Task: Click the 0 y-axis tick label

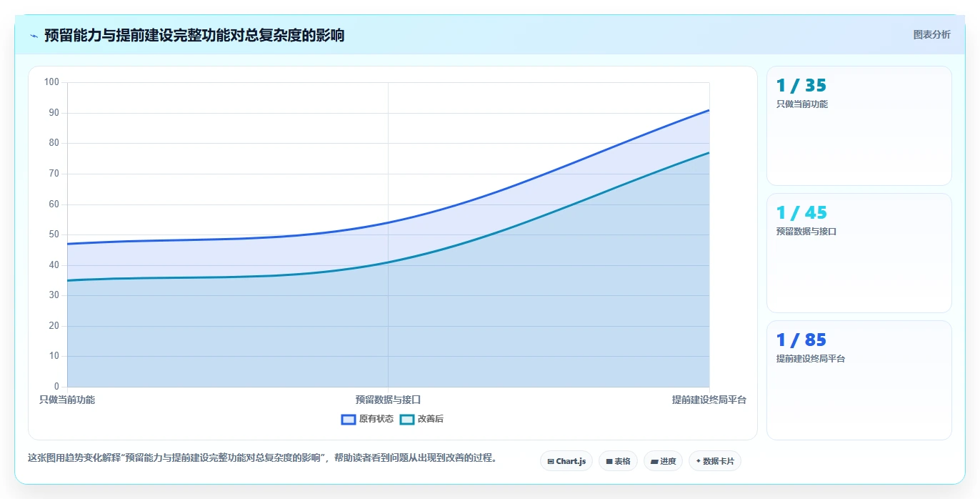Action: click(x=56, y=387)
